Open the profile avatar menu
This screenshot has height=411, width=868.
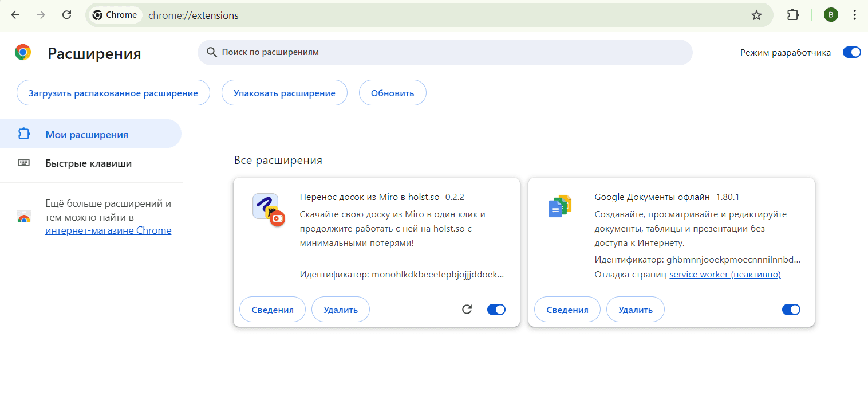pos(831,15)
